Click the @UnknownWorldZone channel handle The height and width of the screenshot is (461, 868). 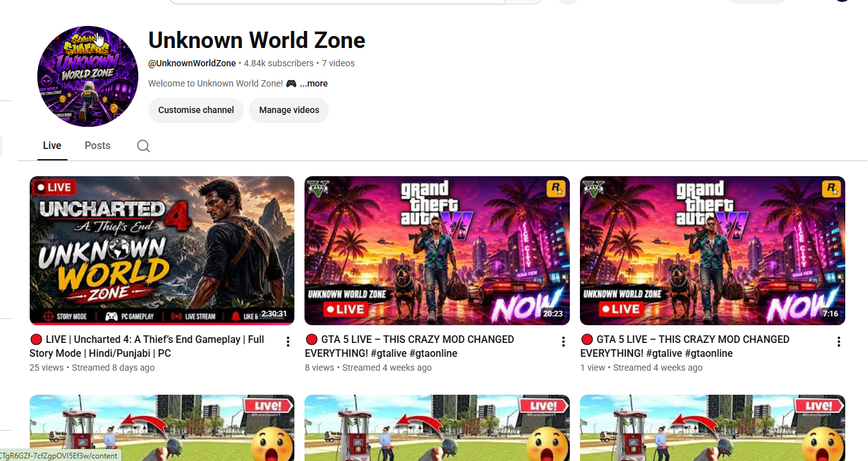coord(192,63)
